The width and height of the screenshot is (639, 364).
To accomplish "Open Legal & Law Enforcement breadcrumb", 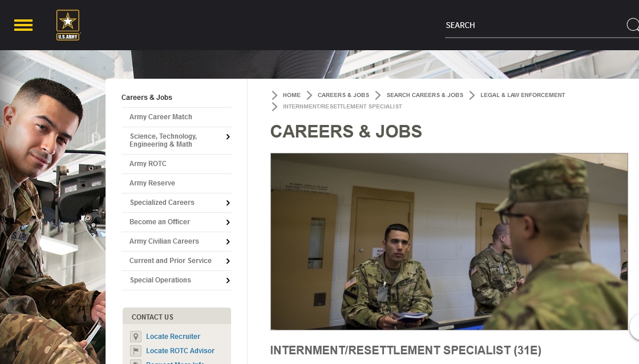I will click(x=523, y=95).
